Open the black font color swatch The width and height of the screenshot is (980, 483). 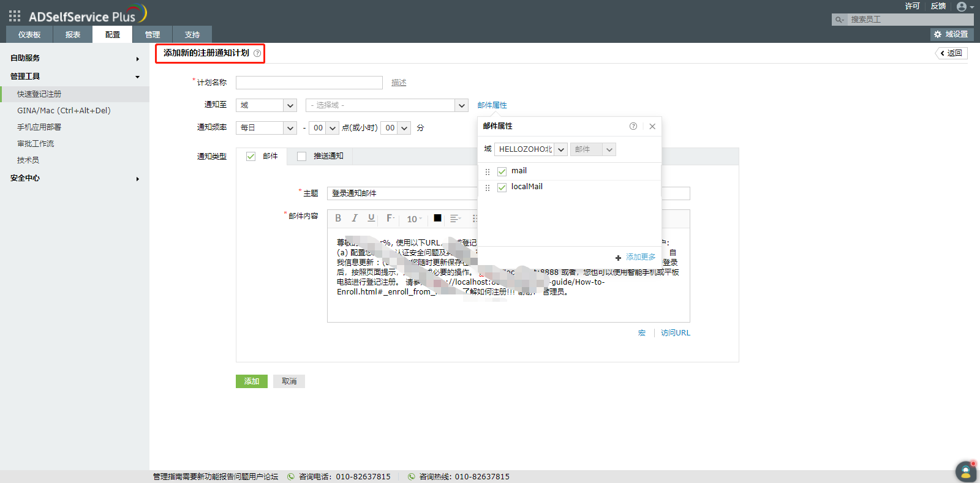pyautogui.click(x=437, y=218)
